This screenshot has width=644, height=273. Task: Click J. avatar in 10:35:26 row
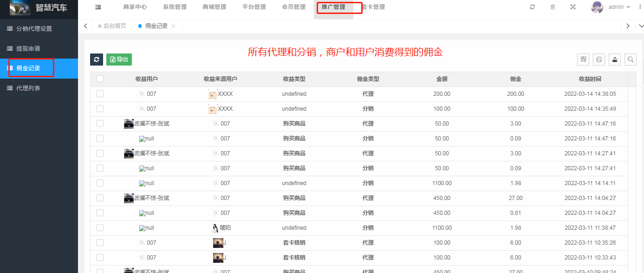[218, 243]
